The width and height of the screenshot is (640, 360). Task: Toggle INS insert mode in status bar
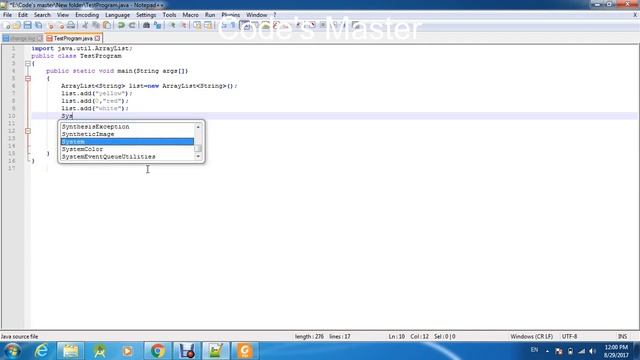coord(622,336)
